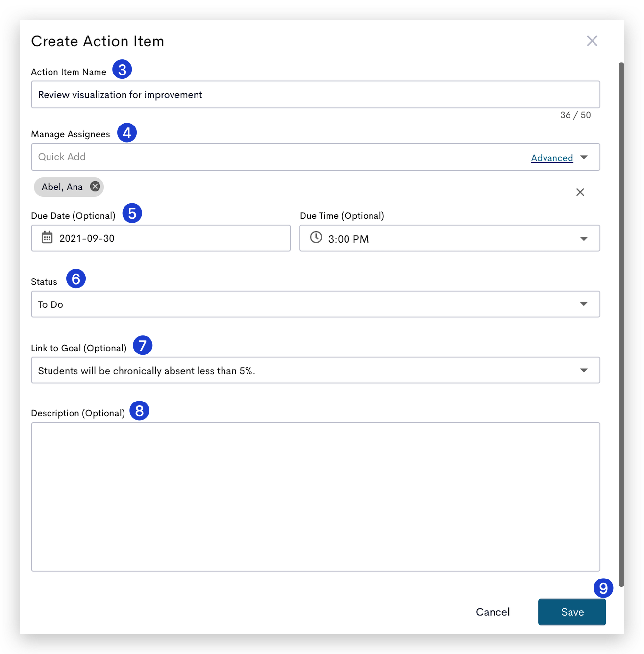Click the numbered 3 annotation badge
644x654 pixels.
click(x=122, y=70)
